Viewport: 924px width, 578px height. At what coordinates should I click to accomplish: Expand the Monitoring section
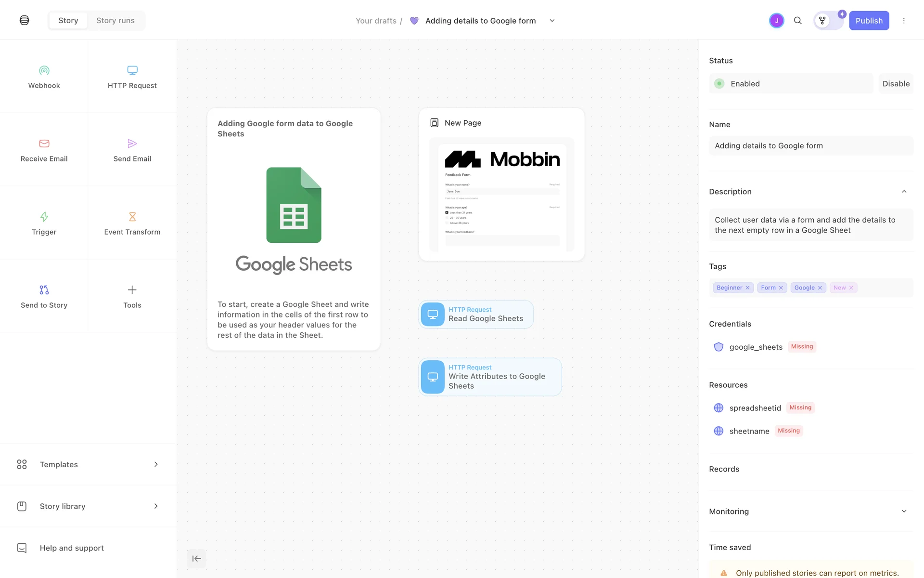(x=904, y=512)
